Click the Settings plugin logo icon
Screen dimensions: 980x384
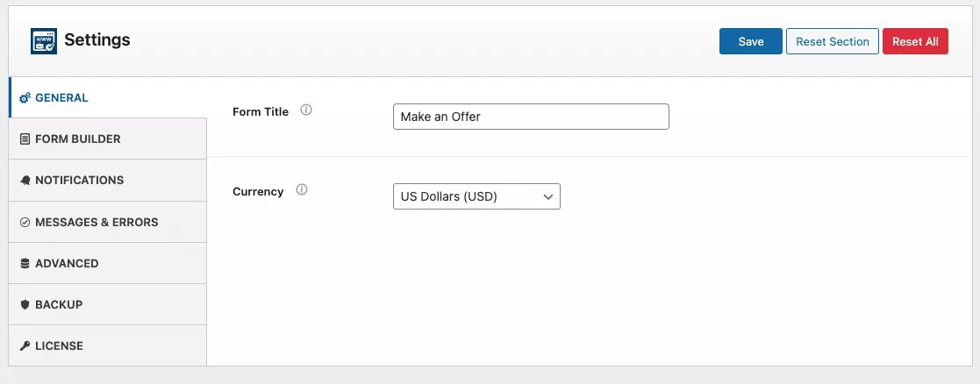pos(44,41)
